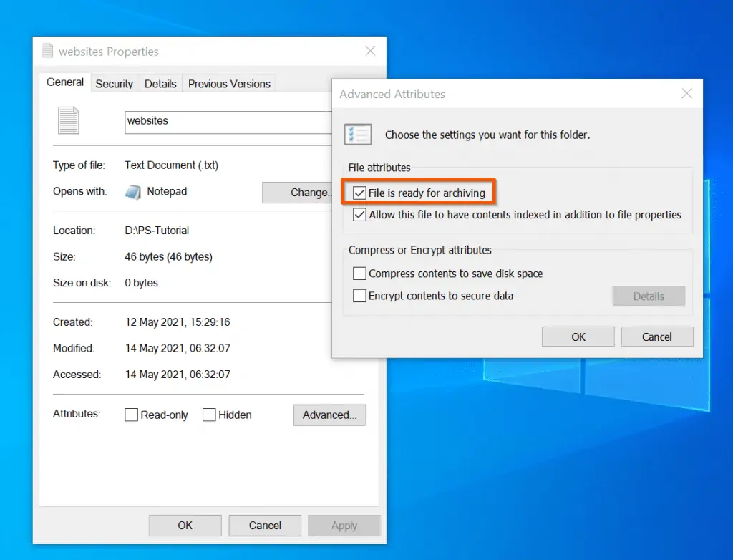Close the Advanced Attributes dialog with X
The image size is (733, 560).
(x=686, y=94)
